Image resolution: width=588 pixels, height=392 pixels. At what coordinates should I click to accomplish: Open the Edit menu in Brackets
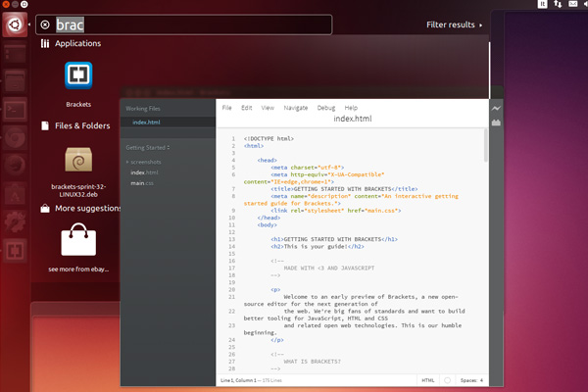[x=246, y=108]
